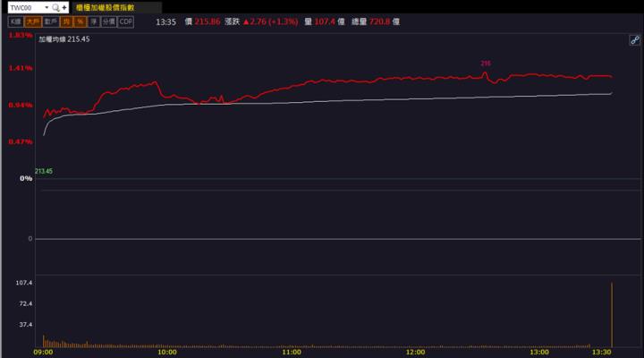Screen dimensions: 644x358
Task: Click the total volume value 720.8
Action: pyautogui.click(x=379, y=21)
